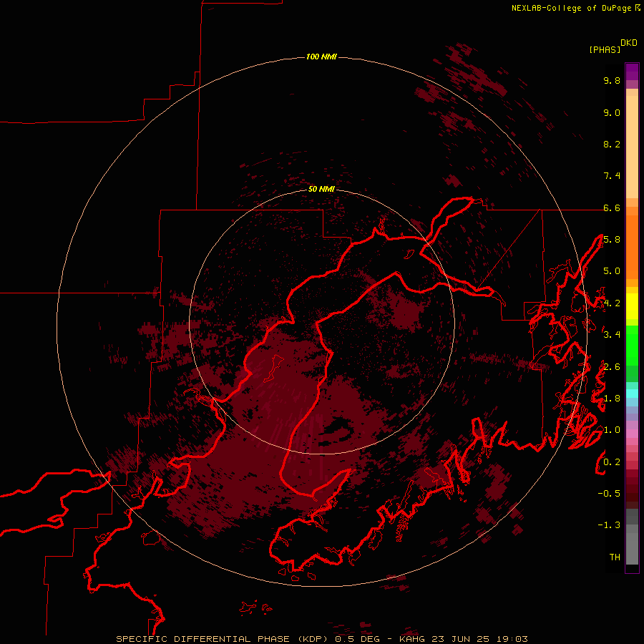Click the -1.3 value on the color scale

tap(609, 525)
